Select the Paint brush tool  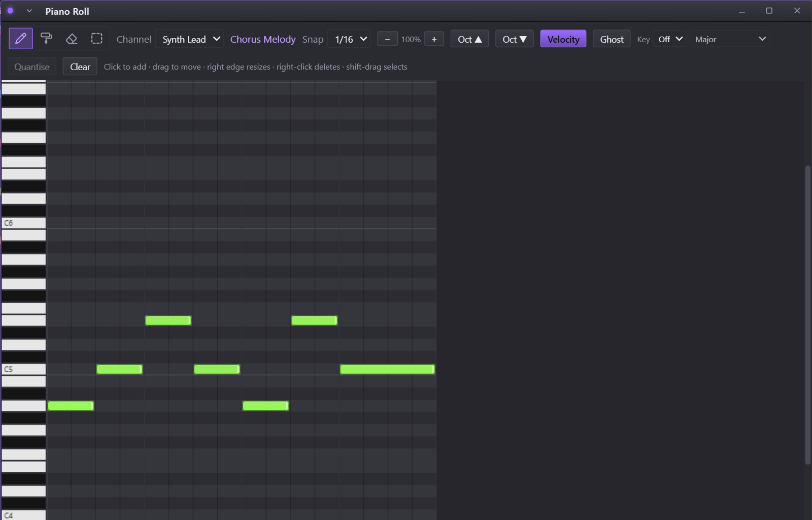[46, 39]
